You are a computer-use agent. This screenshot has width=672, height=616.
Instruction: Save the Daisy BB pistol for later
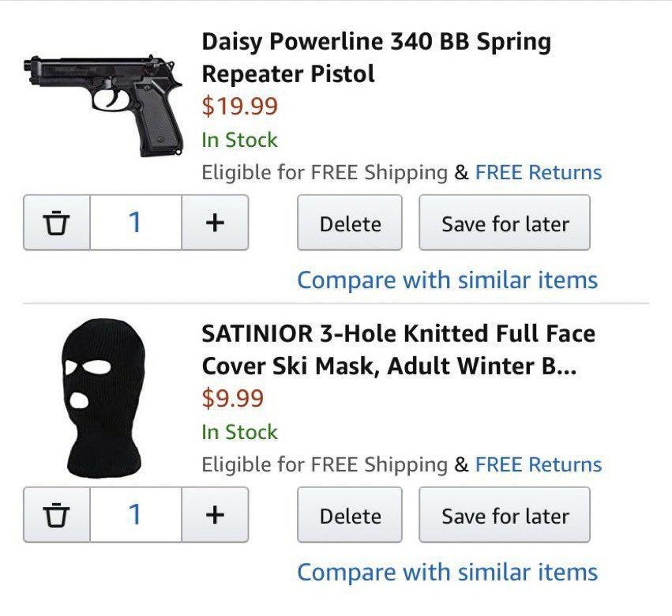point(505,223)
